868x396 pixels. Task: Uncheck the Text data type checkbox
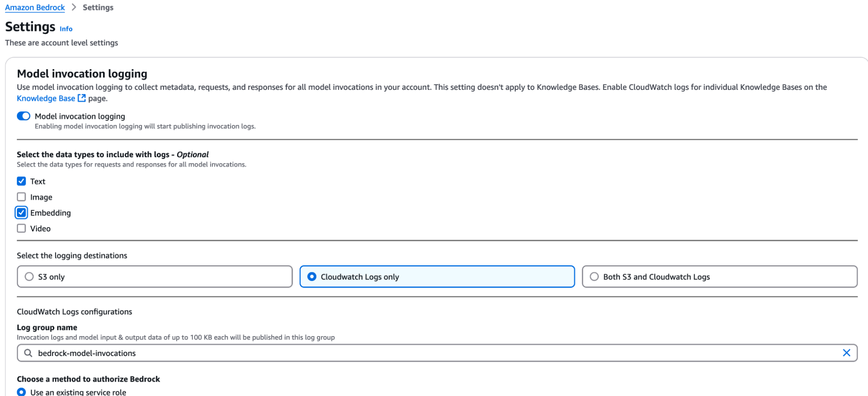(21, 181)
